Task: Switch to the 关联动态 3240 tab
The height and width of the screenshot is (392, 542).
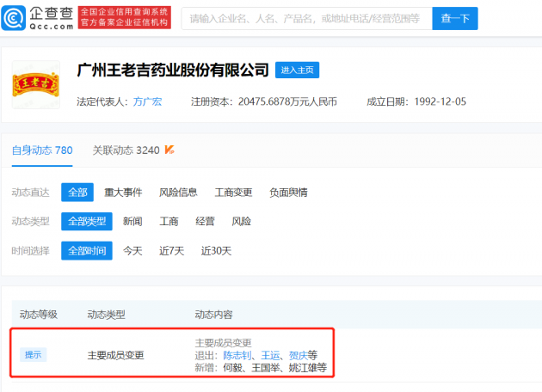Action: tap(126, 150)
